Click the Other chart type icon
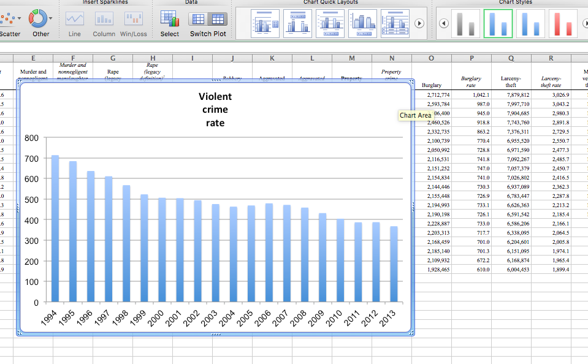 click(x=38, y=18)
